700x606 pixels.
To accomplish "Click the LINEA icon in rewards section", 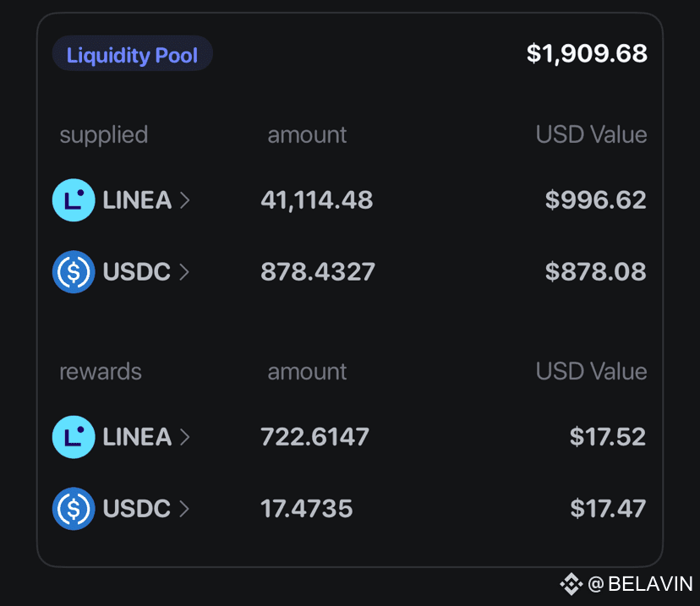I will pyautogui.click(x=74, y=437).
